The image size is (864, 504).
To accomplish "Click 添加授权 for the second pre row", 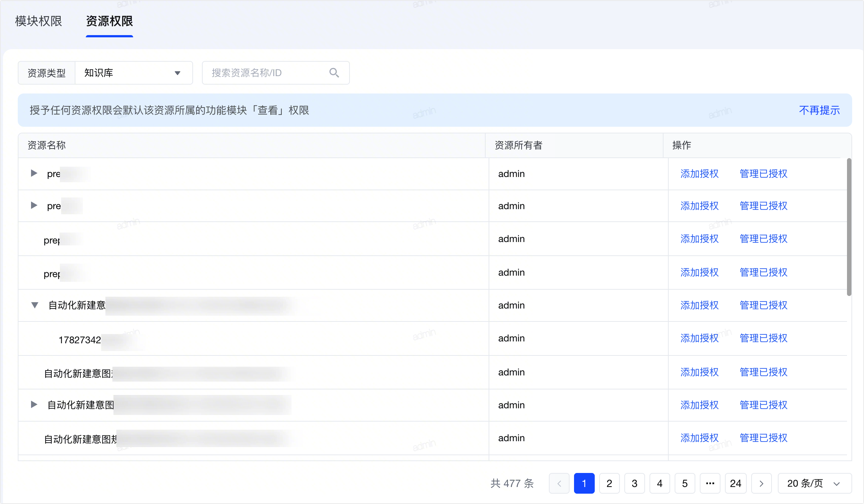I will (x=699, y=206).
